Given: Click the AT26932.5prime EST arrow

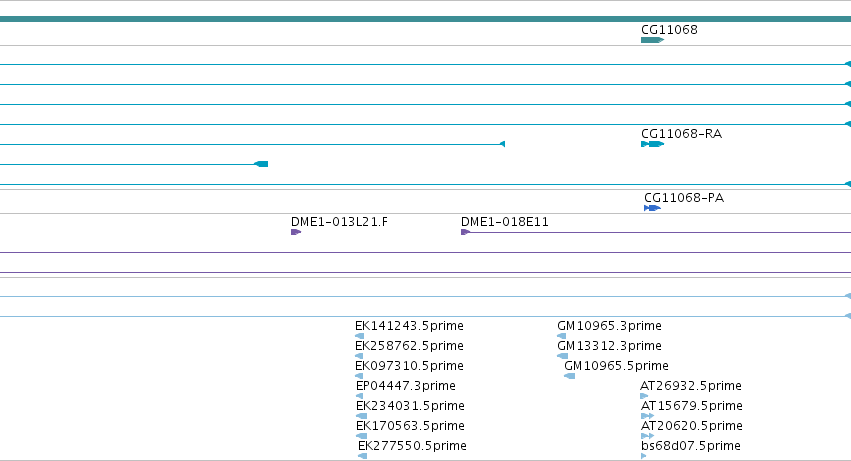Looking at the screenshot, I should tap(644, 396).
